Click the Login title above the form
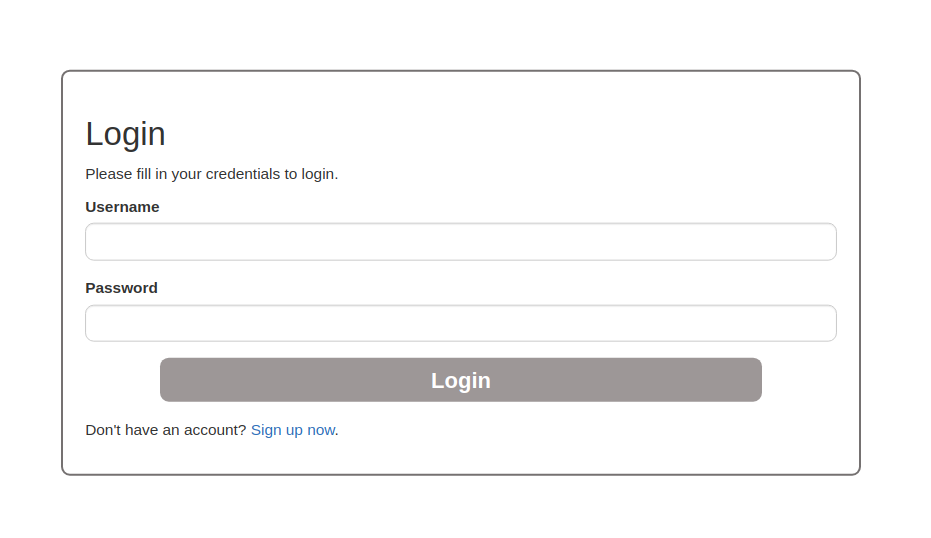931x538 pixels. click(x=125, y=134)
